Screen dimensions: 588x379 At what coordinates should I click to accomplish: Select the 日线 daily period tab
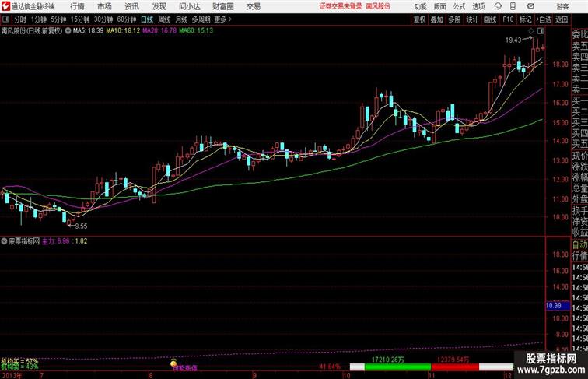click(x=147, y=19)
